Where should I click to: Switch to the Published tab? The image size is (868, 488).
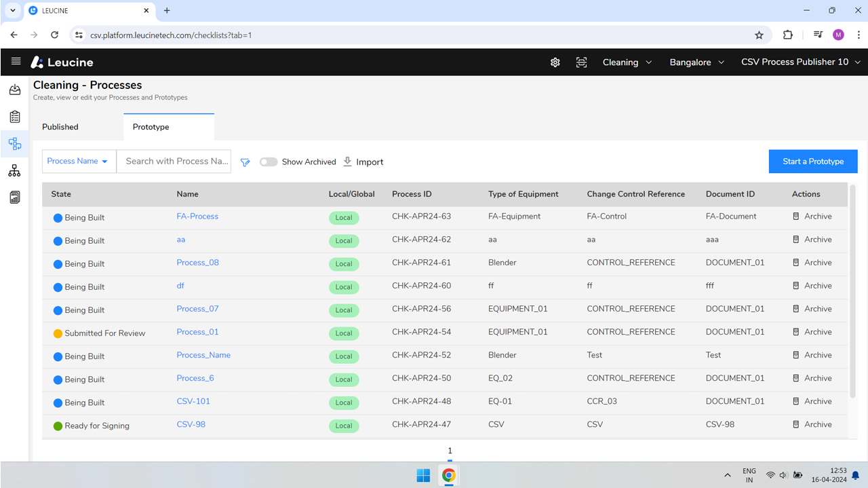tap(60, 127)
